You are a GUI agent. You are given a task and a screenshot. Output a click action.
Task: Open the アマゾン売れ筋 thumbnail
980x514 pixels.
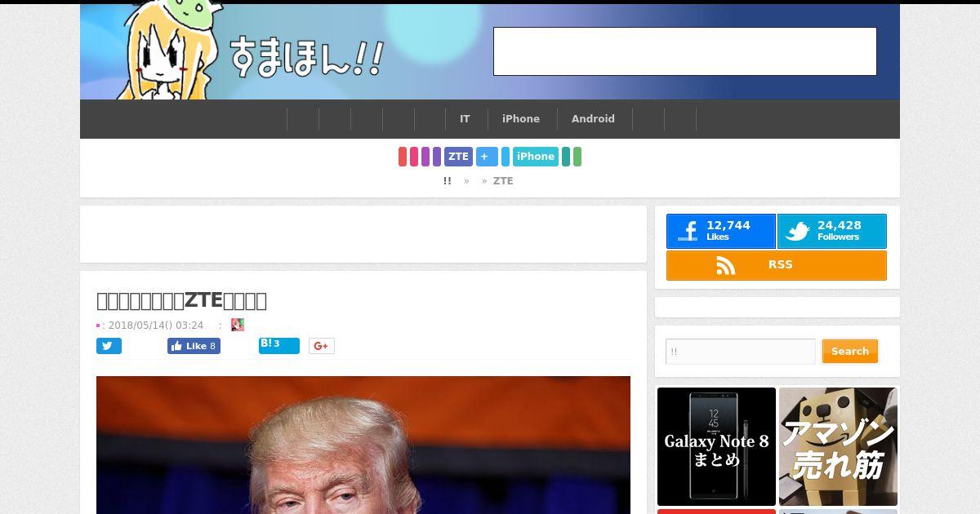[838, 446]
